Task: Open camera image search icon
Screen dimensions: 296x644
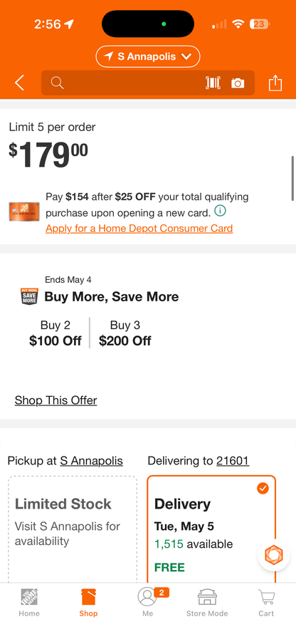Action: coord(238,83)
